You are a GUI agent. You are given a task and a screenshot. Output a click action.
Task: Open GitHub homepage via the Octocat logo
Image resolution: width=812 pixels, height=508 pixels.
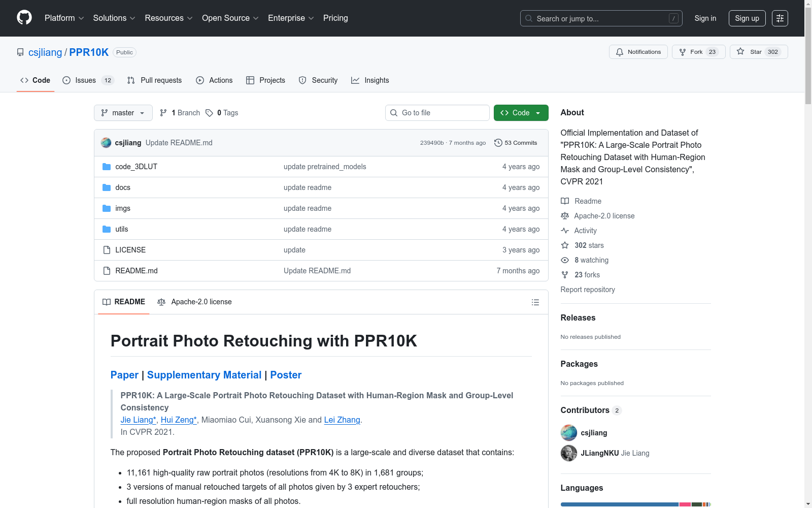[x=24, y=18]
